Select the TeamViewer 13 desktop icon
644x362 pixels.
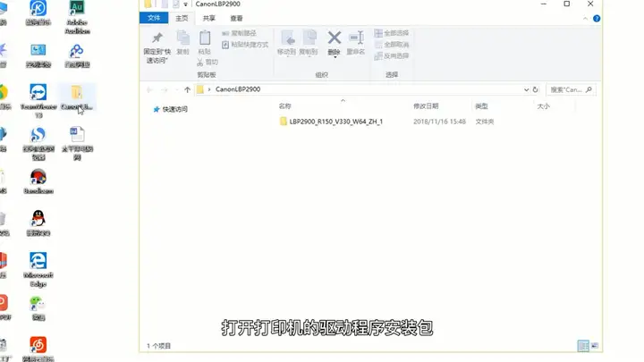pos(38,101)
